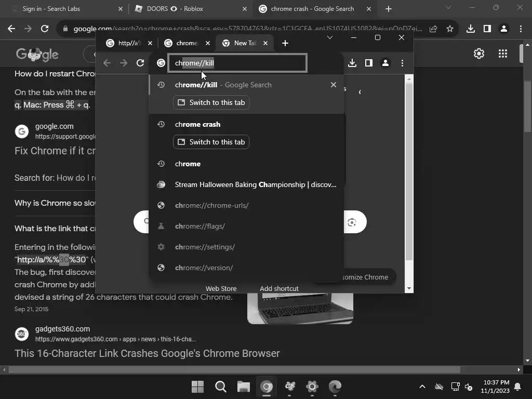Click the Web Store shortcut
Viewport: 532px width, 399px height.
(221, 288)
